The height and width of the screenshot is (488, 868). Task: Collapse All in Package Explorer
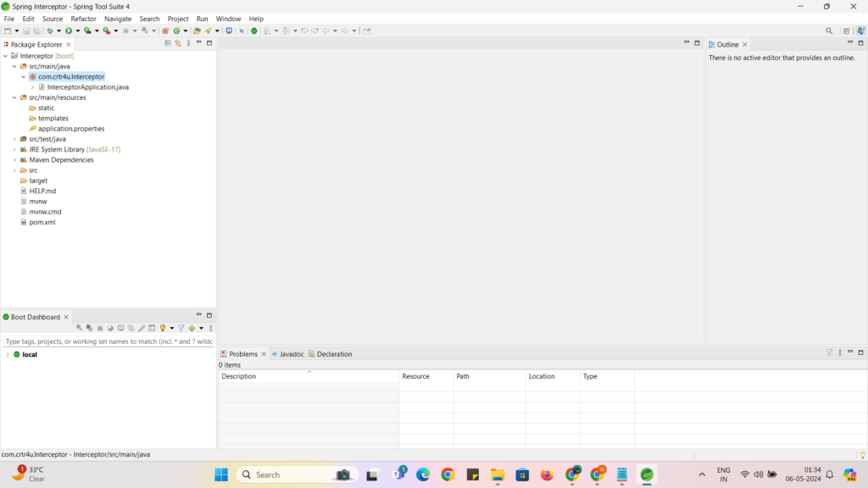(168, 43)
